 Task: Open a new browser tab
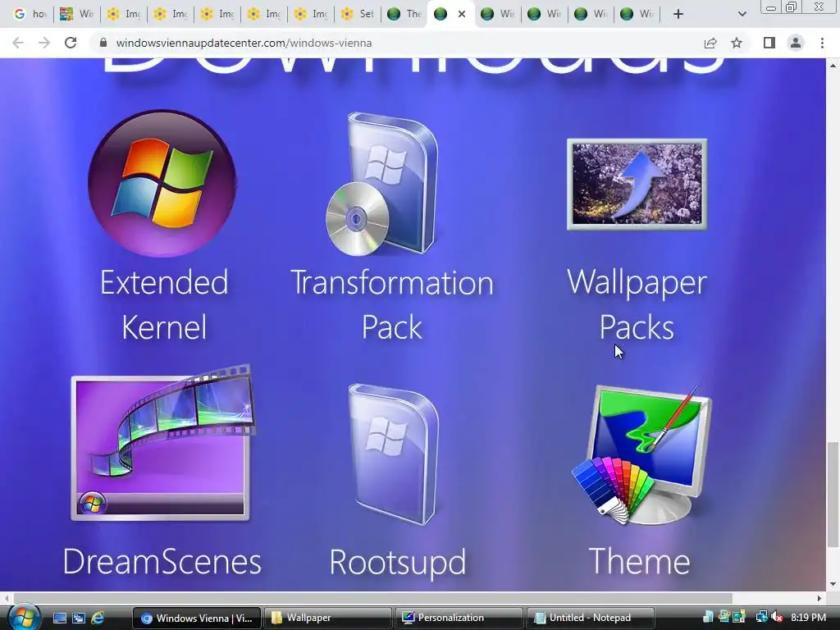(678, 14)
